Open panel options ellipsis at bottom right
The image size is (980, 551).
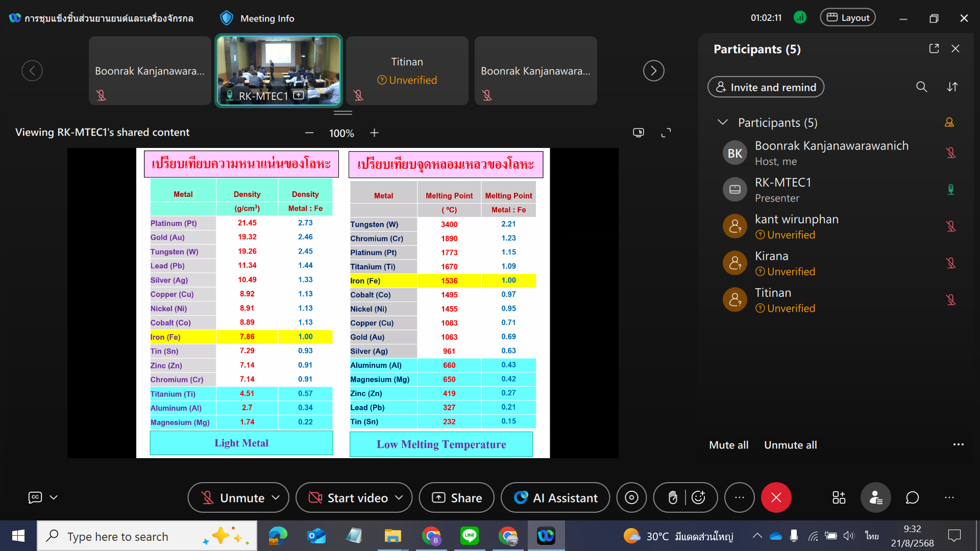coord(949,497)
